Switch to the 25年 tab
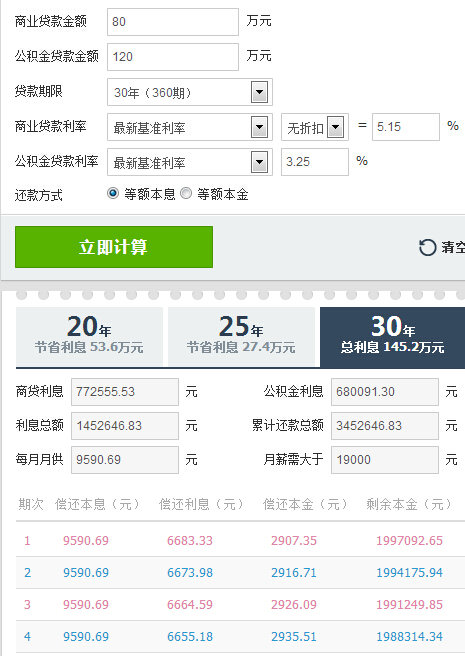 tap(241, 336)
